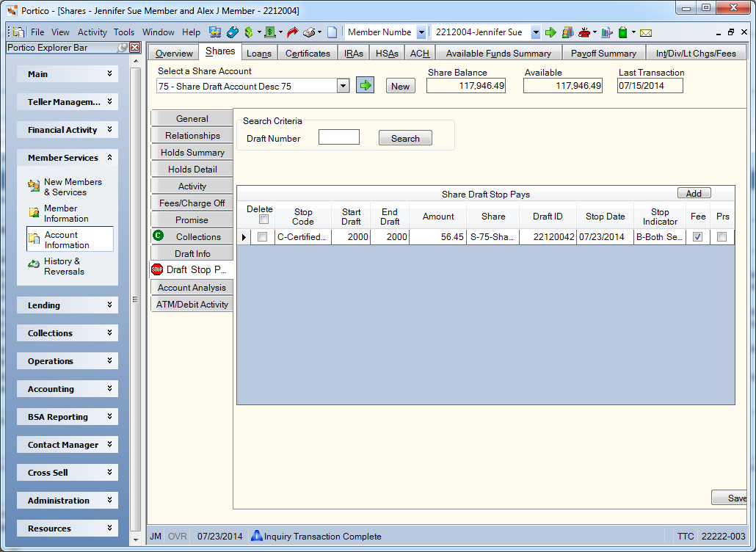Click the printer icon in toolbar

click(x=309, y=32)
